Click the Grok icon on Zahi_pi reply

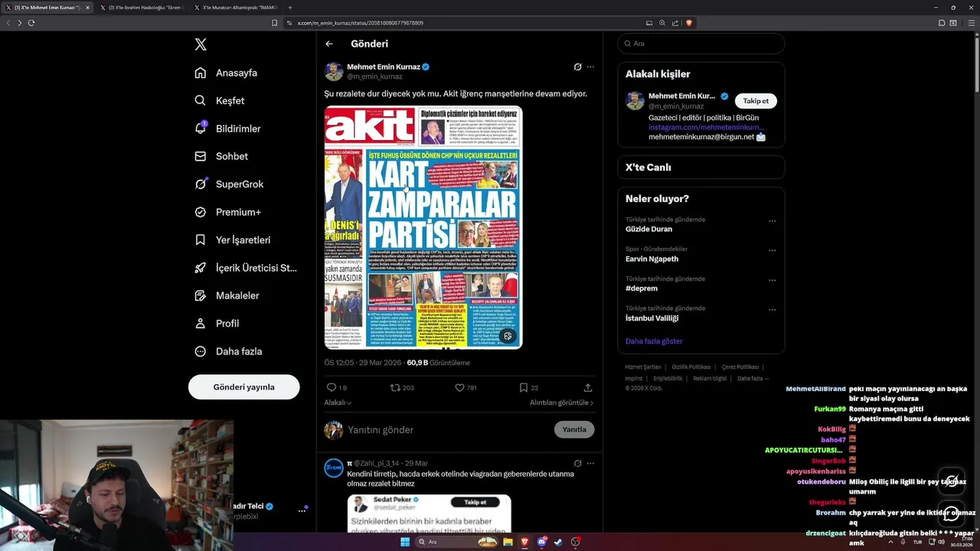point(578,463)
